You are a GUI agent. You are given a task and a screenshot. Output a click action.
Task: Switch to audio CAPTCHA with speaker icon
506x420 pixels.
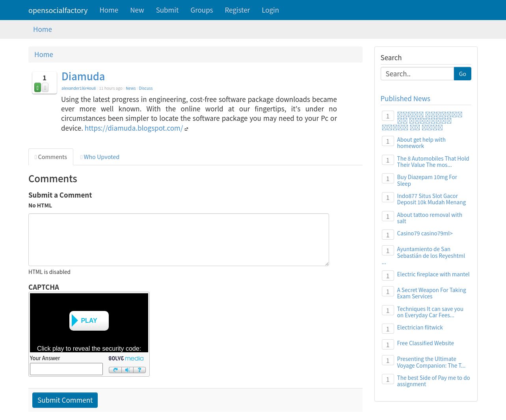127,370
